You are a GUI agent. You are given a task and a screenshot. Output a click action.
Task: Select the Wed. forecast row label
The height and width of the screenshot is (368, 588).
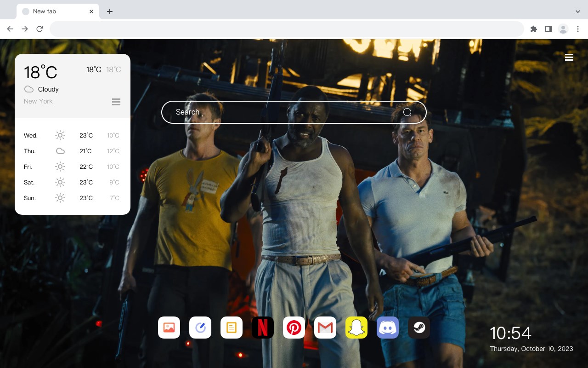(31, 135)
